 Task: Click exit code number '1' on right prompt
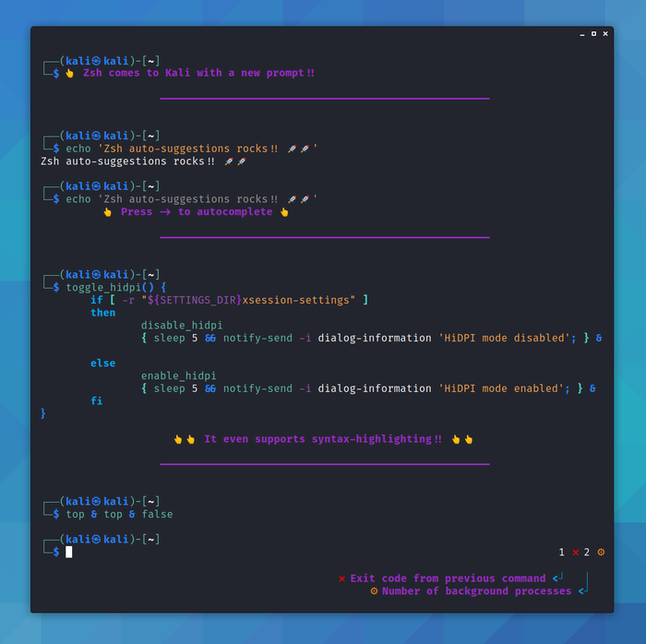pyautogui.click(x=561, y=552)
